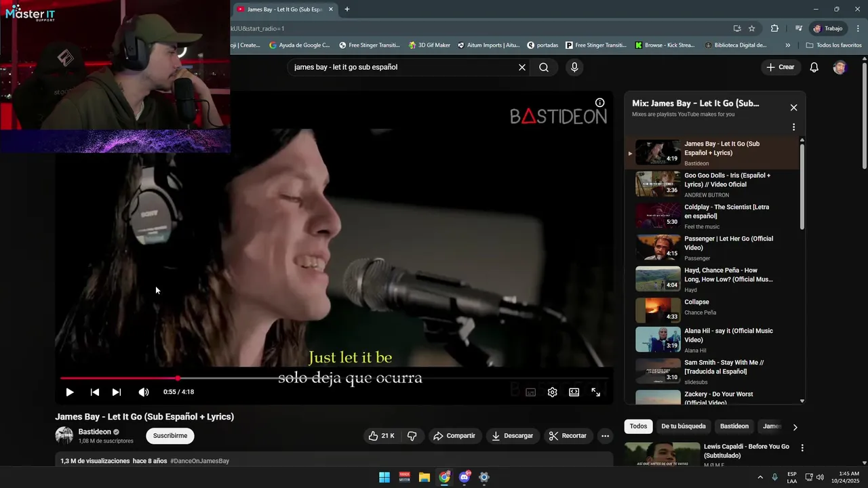The image size is (868, 488).
Task: Play Collapse by Chance Peña
Action: (712, 310)
